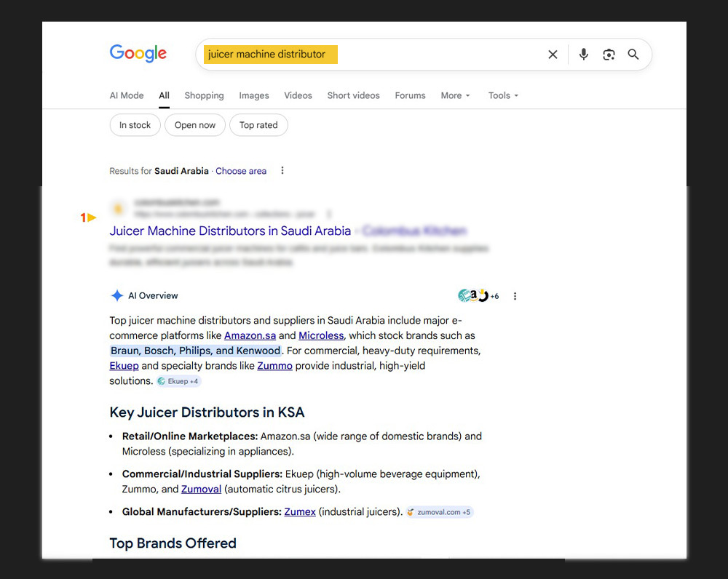Start voice search with the microphone icon

click(x=584, y=55)
